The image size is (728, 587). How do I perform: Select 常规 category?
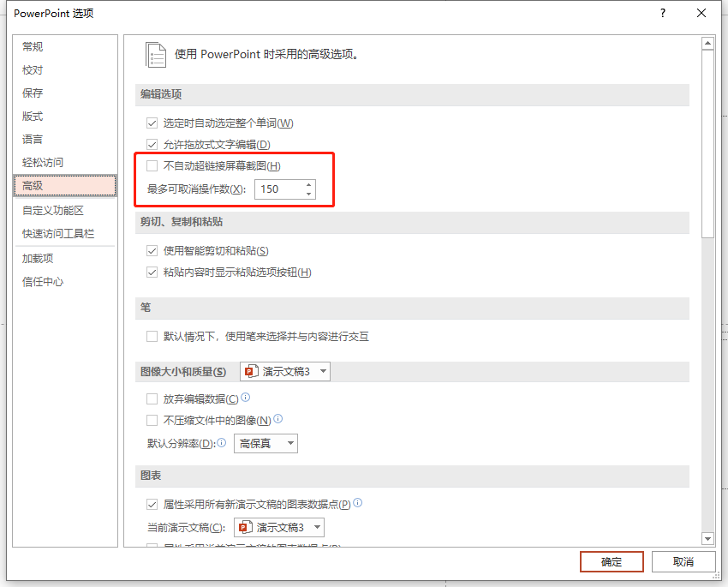(65, 47)
